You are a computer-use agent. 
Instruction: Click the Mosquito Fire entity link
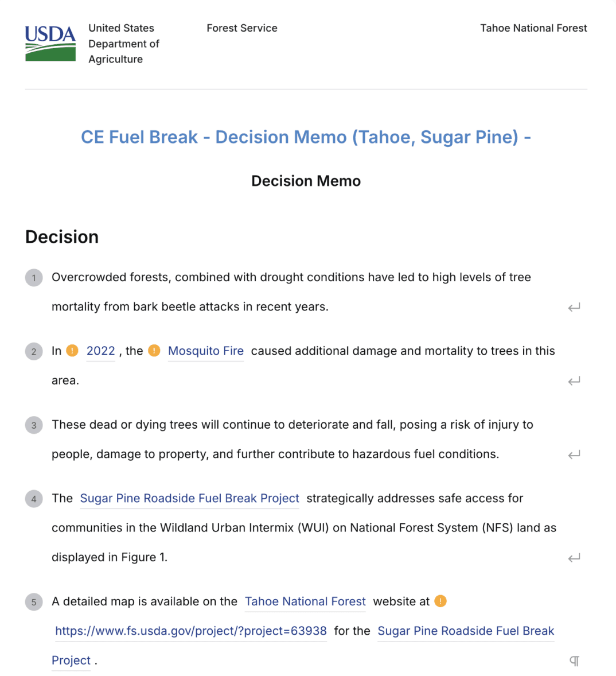point(206,351)
